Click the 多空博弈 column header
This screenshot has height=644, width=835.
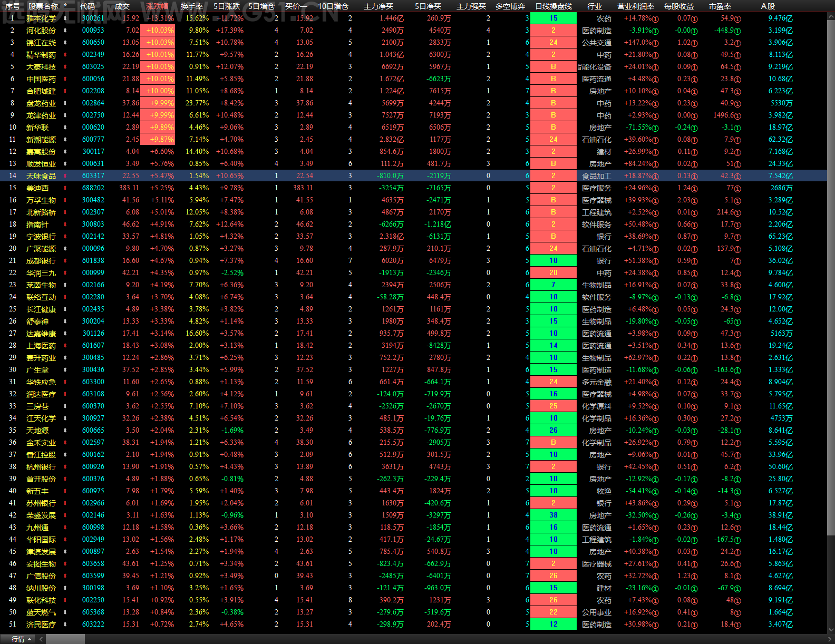pyautogui.click(x=510, y=6)
